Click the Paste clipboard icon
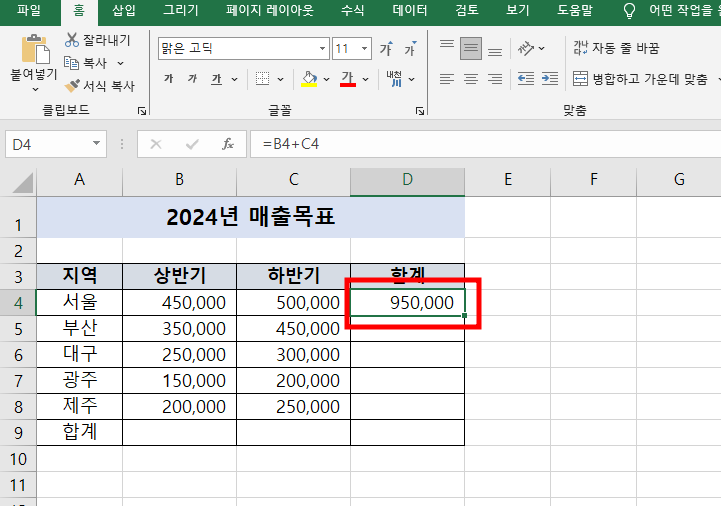Image resolution: width=721 pixels, height=506 pixels. coord(35,48)
